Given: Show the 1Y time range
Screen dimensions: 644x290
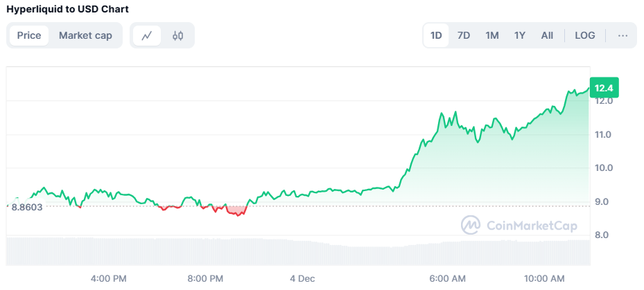Looking at the screenshot, I should (x=519, y=36).
